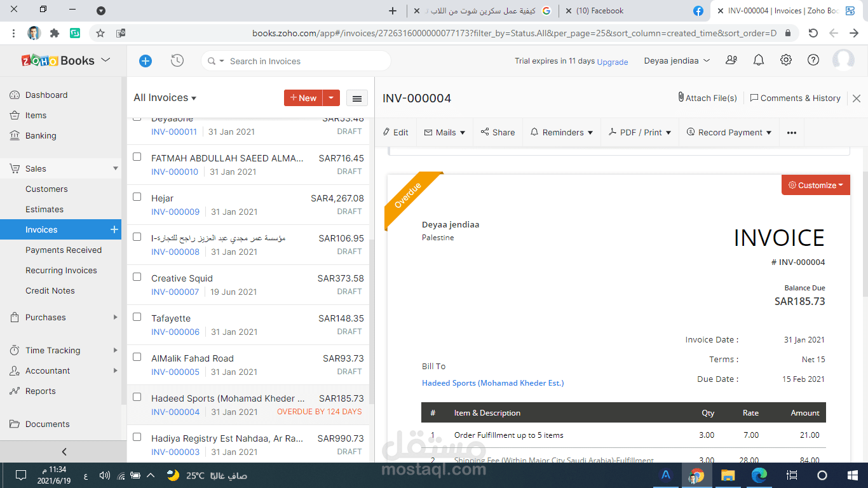Check the FATMAH ABDULLAH SAEED invoice checkbox
Image resolution: width=868 pixels, height=488 pixels.
[x=137, y=157]
